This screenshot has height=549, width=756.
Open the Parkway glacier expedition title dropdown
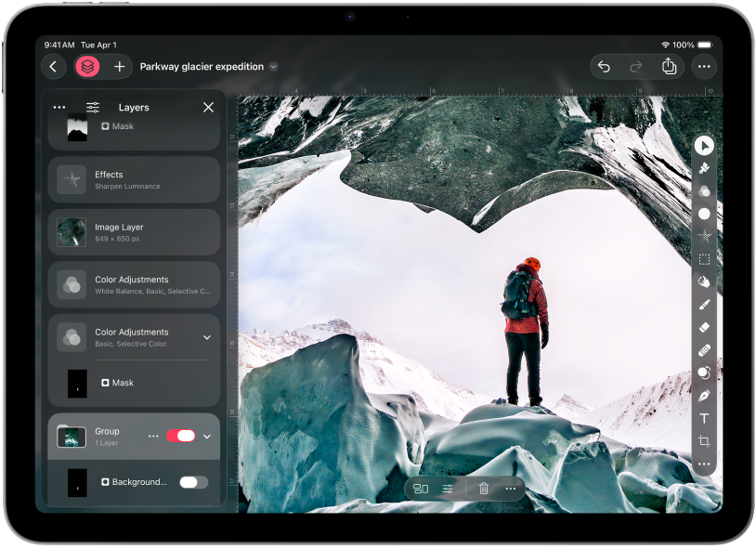(x=271, y=66)
